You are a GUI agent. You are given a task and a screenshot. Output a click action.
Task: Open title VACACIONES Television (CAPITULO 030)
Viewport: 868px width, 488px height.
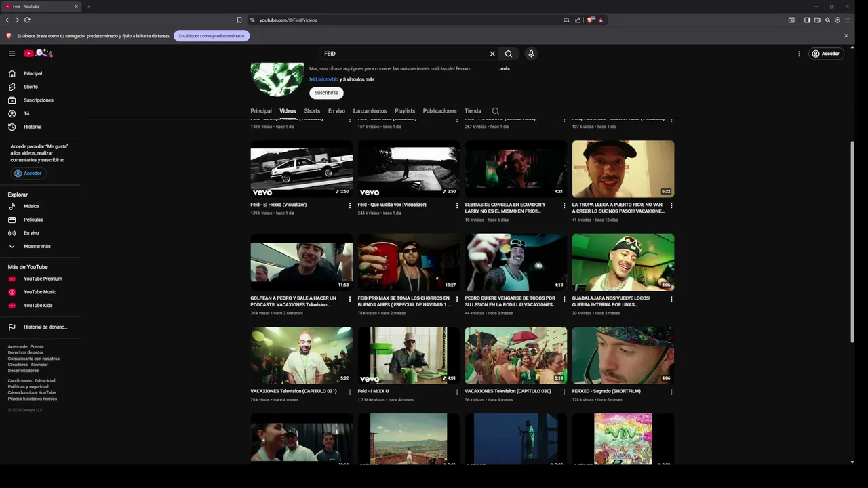pyautogui.click(x=508, y=391)
